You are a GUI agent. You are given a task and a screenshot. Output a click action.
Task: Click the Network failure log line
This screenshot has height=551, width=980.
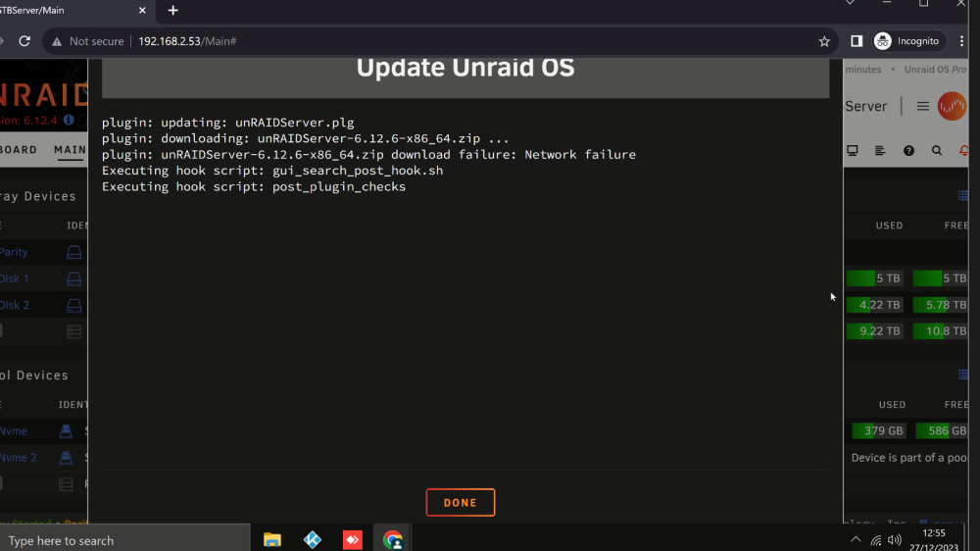pyautogui.click(x=368, y=155)
